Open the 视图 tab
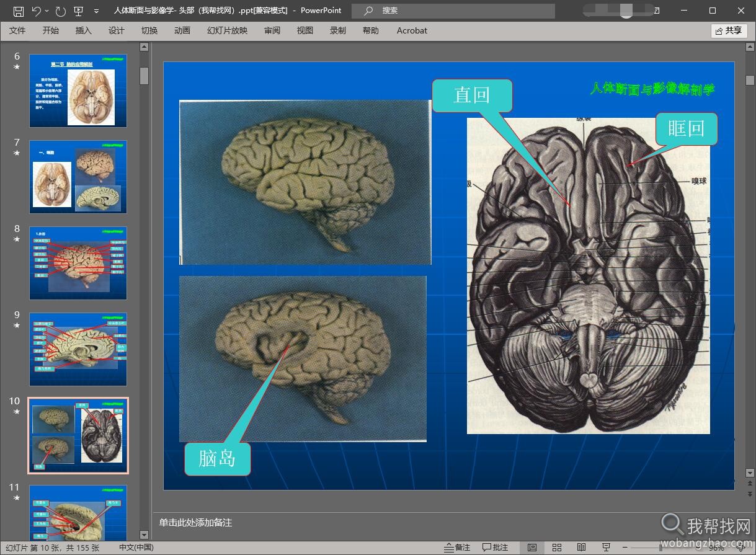 pyautogui.click(x=305, y=30)
